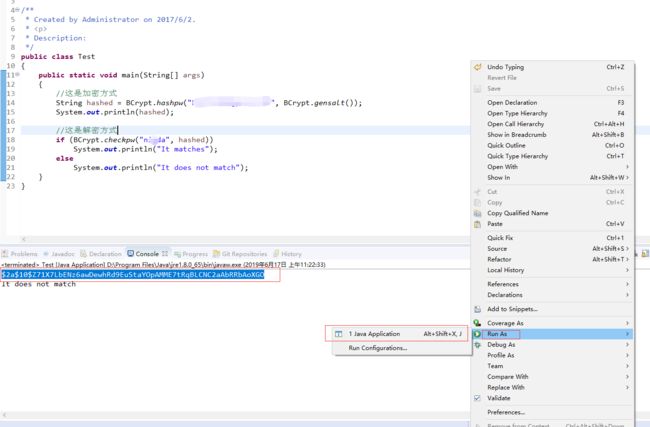This screenshot has width=650, height=427.
Task: Open the Refactor submenu
Action: click(x=553, y=260)
